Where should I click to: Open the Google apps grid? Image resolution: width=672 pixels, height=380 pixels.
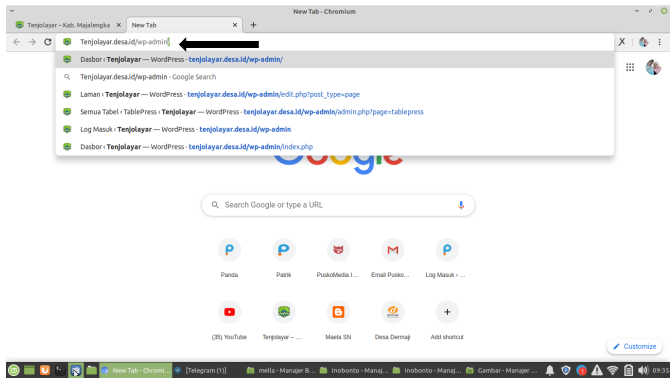click(x=630, y=67)
